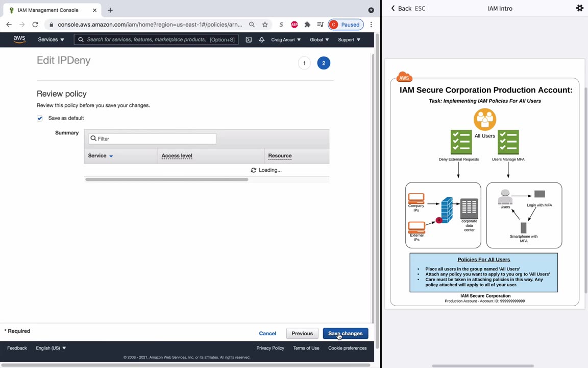The width and height of the screenshot is (588, 368).
Task: Click the AWS services search field
Action: coord(156,39)
